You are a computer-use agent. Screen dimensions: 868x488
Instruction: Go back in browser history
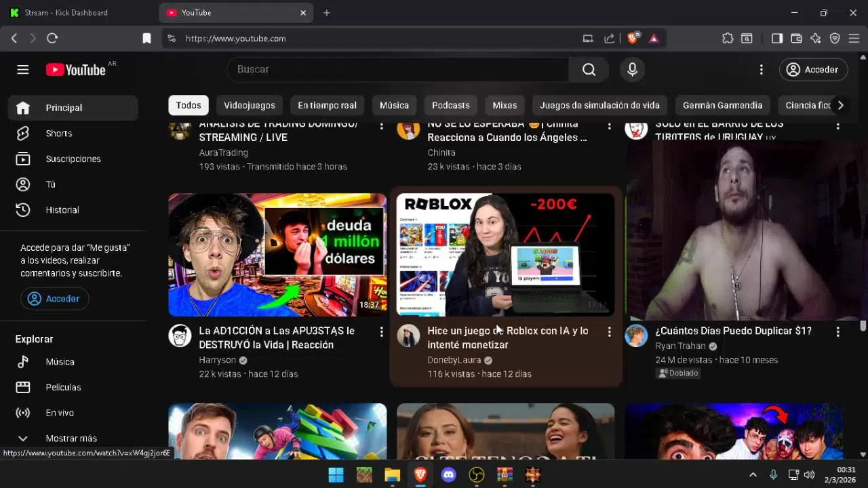click(x=14, y=39)
